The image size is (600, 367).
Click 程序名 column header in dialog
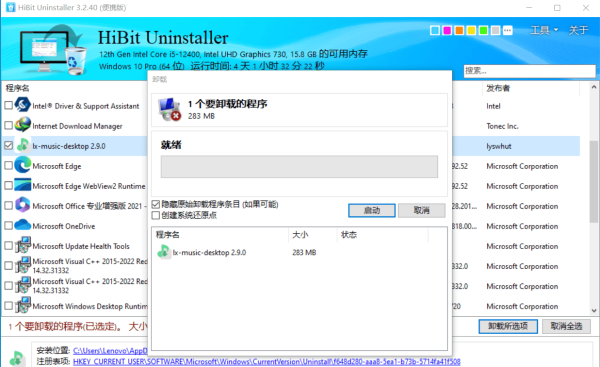[168, 235]
